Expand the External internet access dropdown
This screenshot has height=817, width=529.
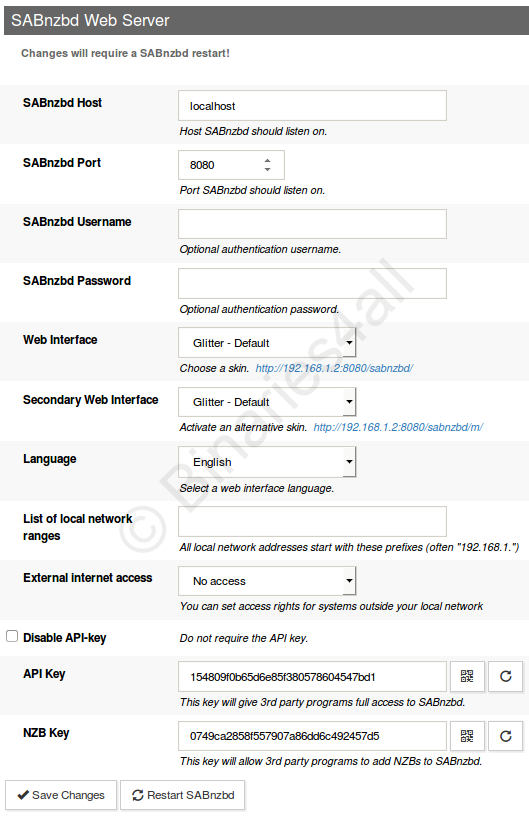(267, 580)
